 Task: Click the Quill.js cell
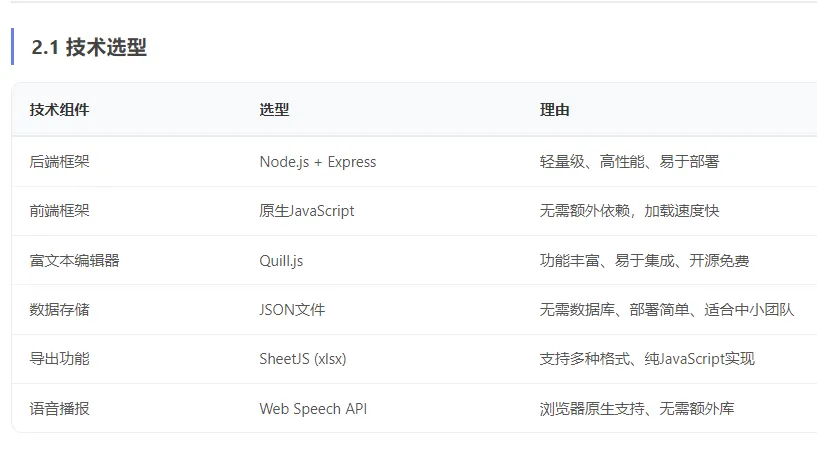[281, 261]
